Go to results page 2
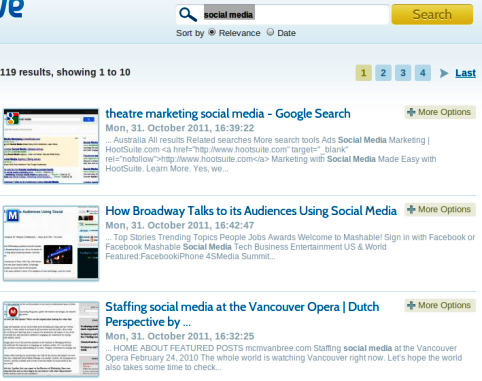 383,73
